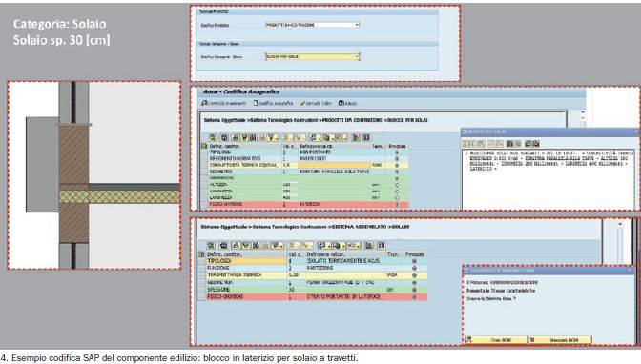641x364 pixels.
Task: Click the 'TRASMITTANZA TERMICA' row label
Action: [235, 275]
